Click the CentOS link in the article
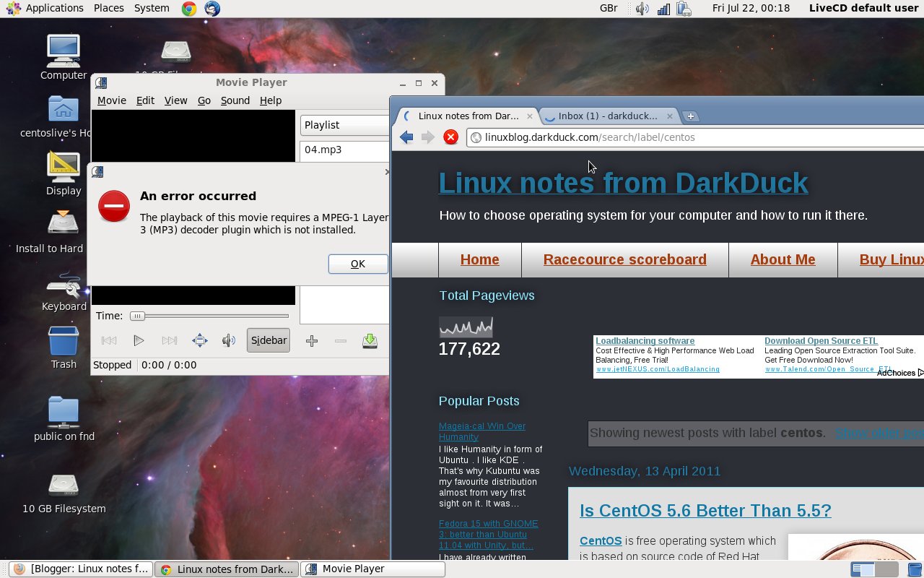The height and width of the screenshot is (578, 924). [601, 540]
